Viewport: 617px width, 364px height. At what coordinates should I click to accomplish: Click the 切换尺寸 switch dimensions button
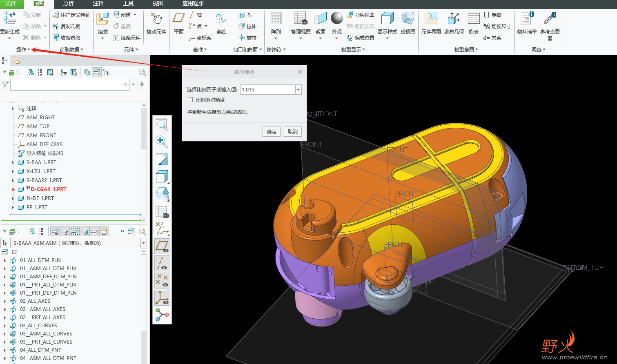497,26
